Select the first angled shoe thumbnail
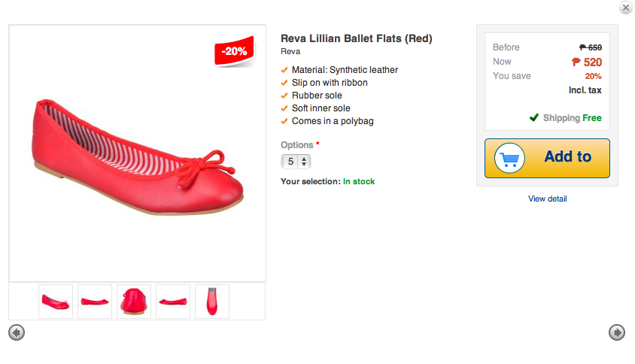The image size is (635, 364). [56, 302]
